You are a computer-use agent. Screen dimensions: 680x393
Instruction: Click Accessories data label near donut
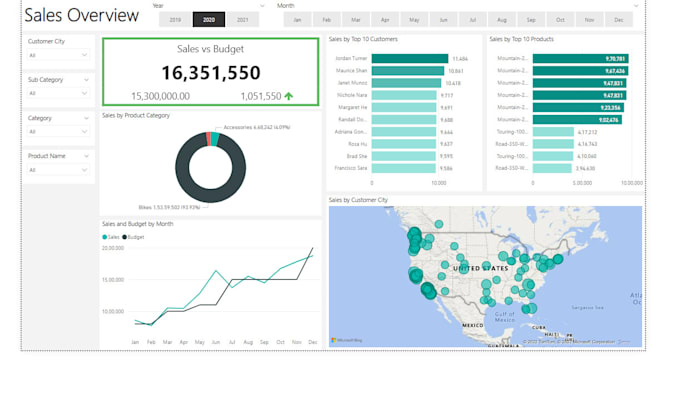pyautogui.click(x=257, y=127)
